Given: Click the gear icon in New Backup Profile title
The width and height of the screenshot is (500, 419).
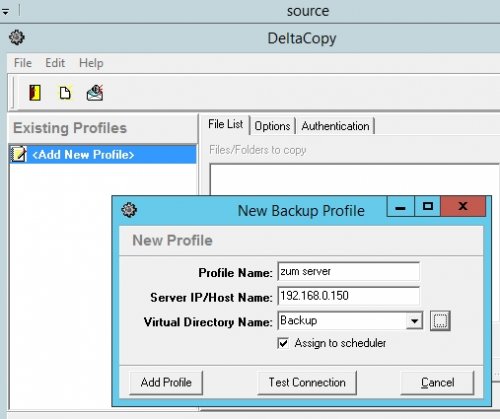Looking at the screenshot, I should pos(129,210).
